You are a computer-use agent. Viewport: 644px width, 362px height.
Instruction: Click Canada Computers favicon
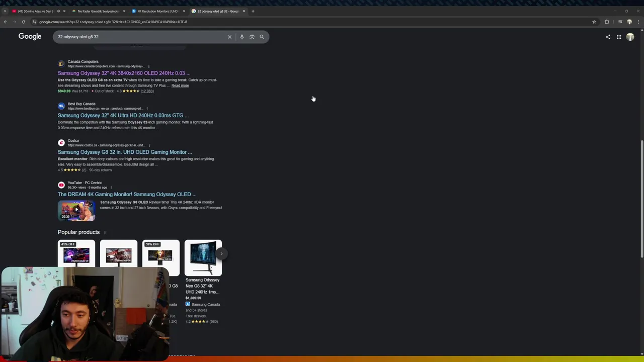point(61,64)
